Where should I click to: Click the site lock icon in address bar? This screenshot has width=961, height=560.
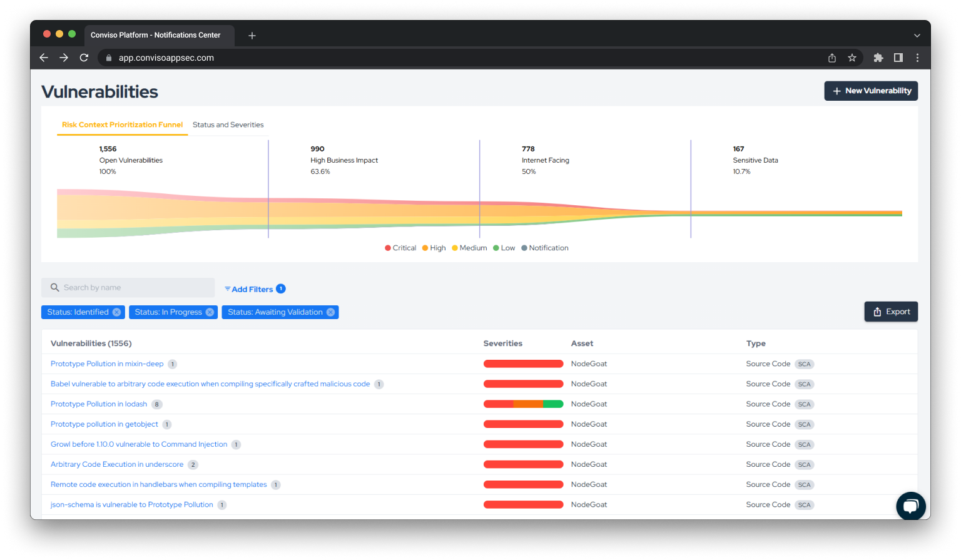pos(109,58)
